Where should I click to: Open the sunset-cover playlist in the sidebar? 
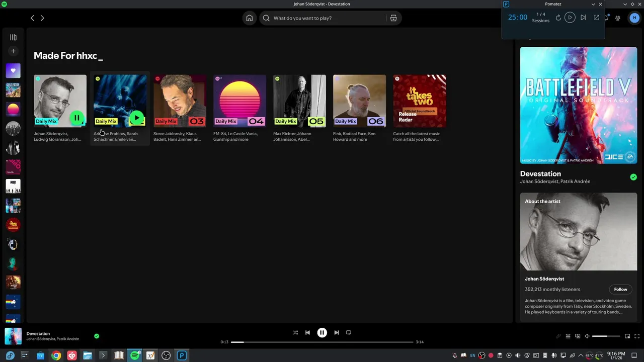(x=13, y=109)
